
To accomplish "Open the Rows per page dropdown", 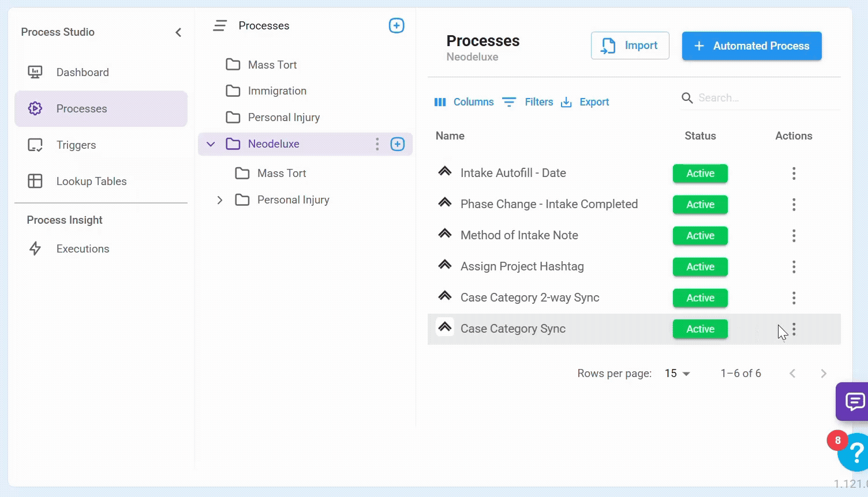I will (x=678, y=374).
